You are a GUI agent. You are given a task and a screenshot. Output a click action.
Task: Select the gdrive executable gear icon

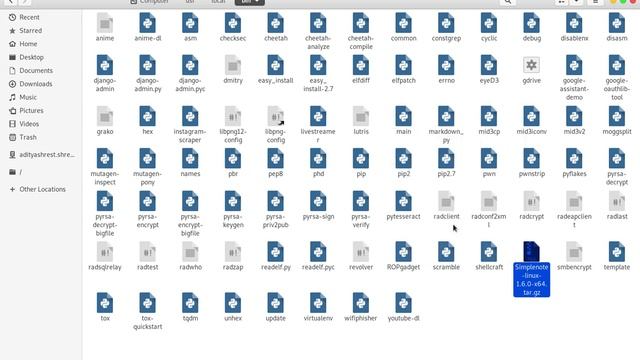[x=531, y=65]
